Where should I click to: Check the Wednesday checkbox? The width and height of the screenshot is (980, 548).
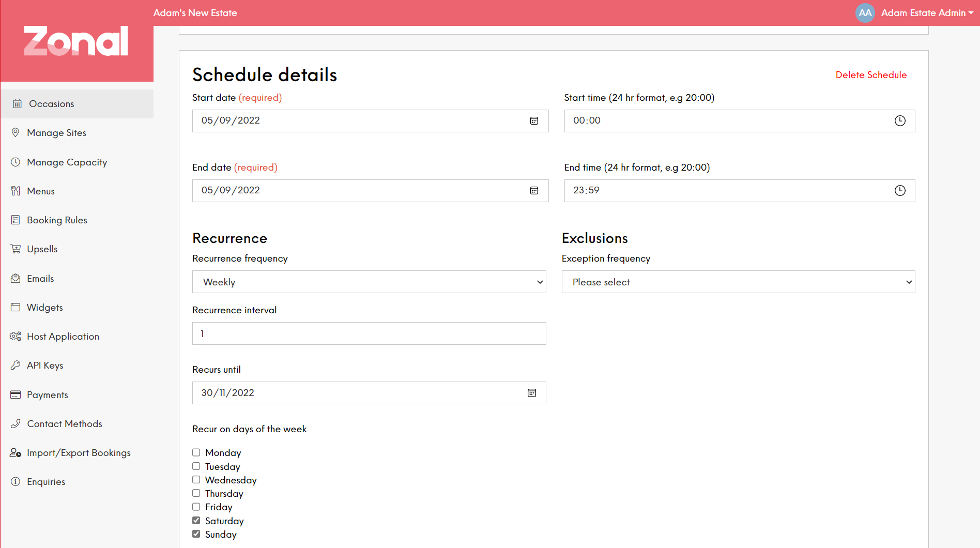click(196, 480)
